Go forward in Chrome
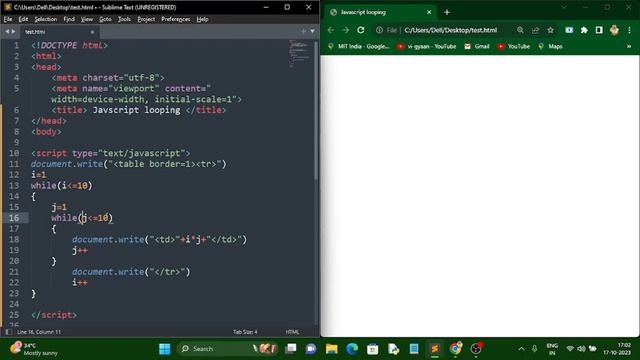This screenshot has height=360, width=640. [346, 30]
